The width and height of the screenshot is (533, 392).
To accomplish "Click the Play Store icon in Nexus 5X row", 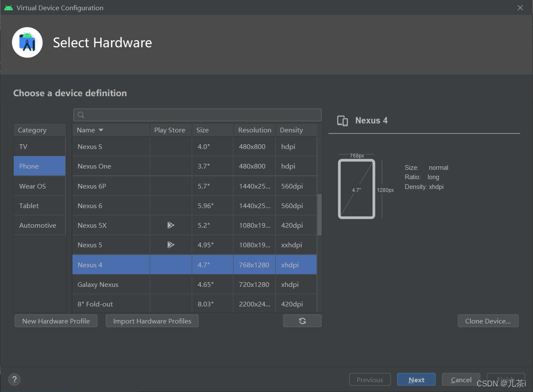I will point(170,225).
